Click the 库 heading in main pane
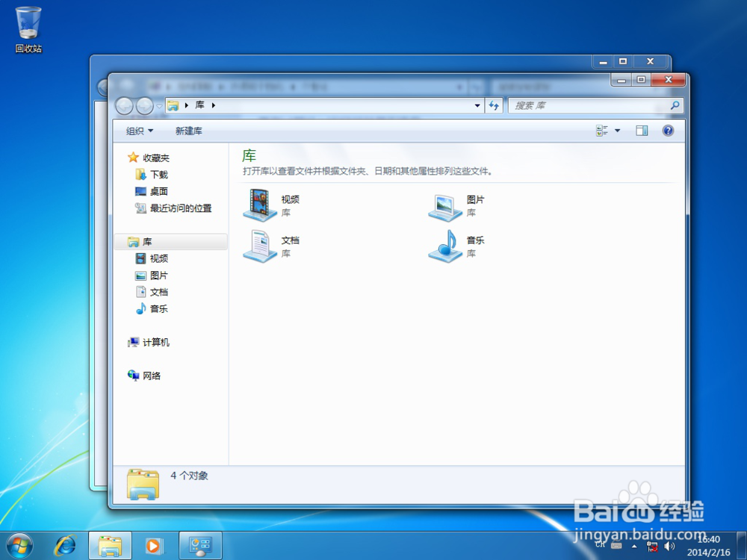The height and width of the screenshot is (560, 747). [x=249, y=156]
